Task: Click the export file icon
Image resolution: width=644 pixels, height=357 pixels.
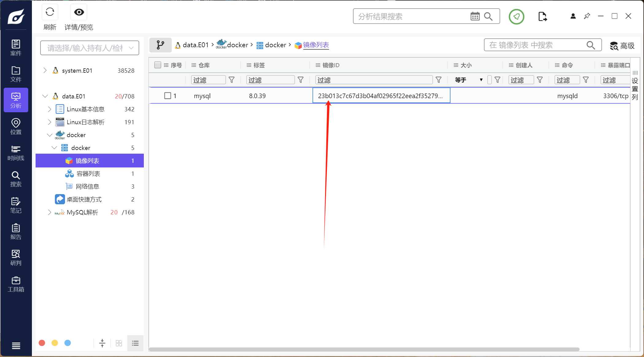Action: (542, 17)
